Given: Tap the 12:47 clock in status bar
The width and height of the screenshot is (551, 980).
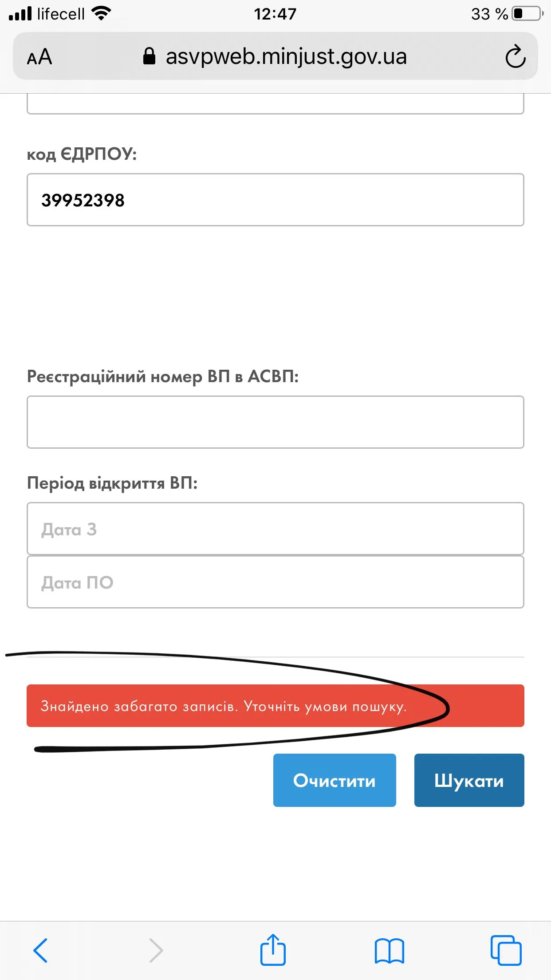Looking at the screenshot, I should [x=275, y=14].
